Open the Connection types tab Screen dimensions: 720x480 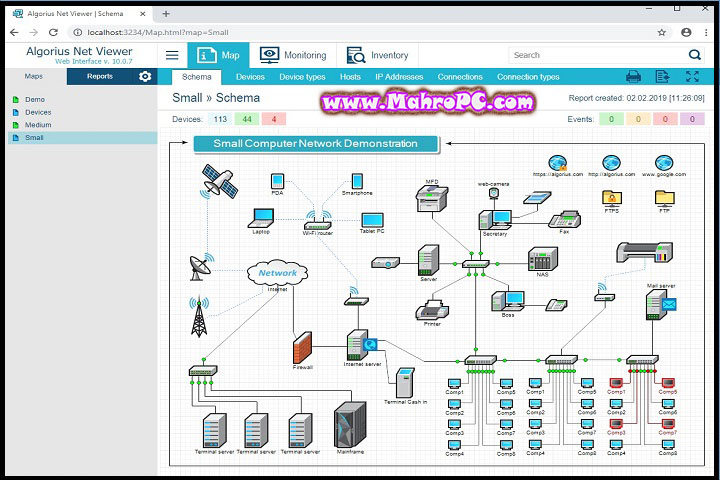[528, 77]
